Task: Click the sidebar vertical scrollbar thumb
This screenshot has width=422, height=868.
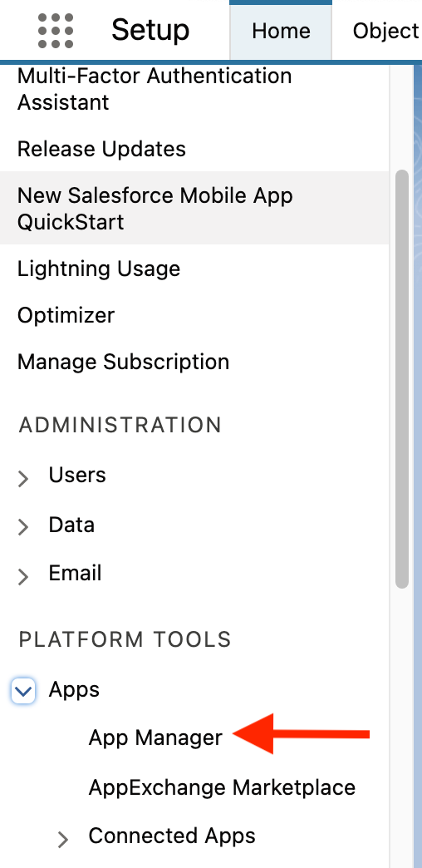Action: 403,379
